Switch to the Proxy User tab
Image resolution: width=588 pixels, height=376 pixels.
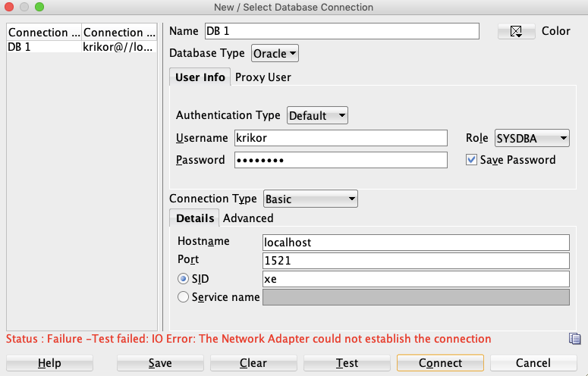point(263,77)
